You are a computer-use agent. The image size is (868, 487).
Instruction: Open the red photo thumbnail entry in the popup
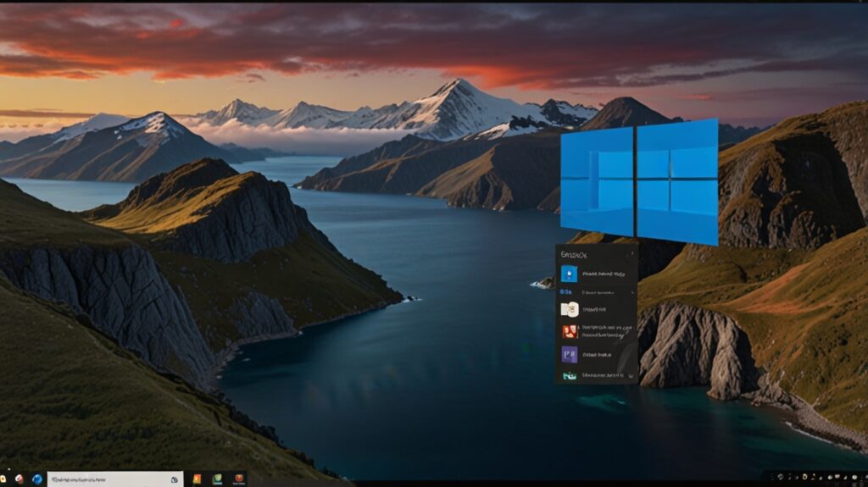click(569, 331)
